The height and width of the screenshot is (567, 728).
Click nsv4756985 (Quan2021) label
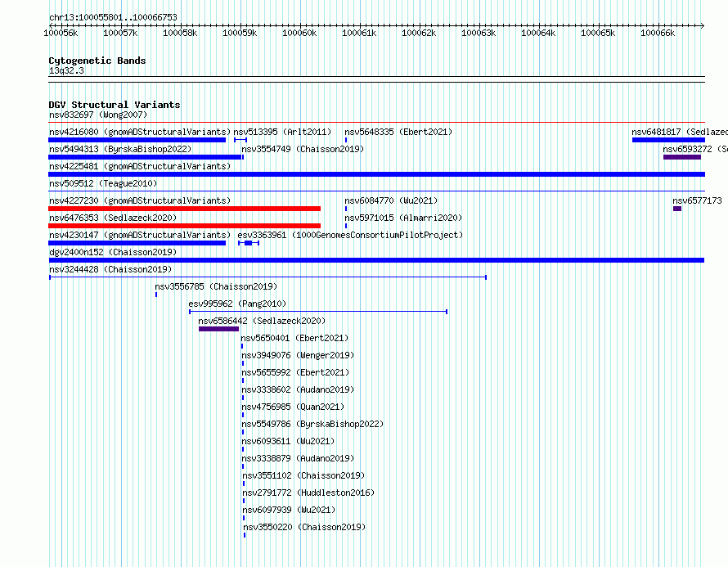(x=293, y=407)
